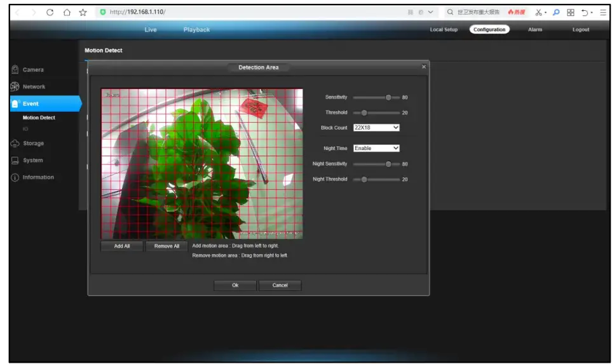Viewport: 612px width, 364px height.
Task: Click the Sensitivity slider handle
Action: [388, 97]
